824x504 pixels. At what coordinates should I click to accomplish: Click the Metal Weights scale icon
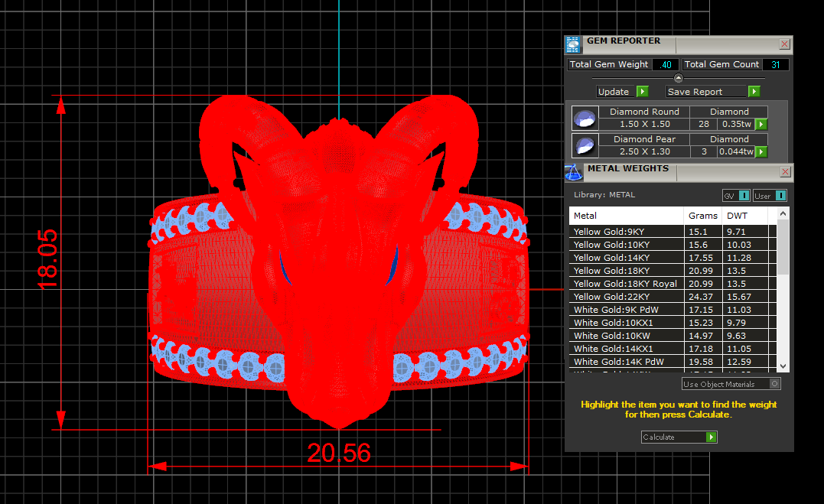click(x=574, y=171)
